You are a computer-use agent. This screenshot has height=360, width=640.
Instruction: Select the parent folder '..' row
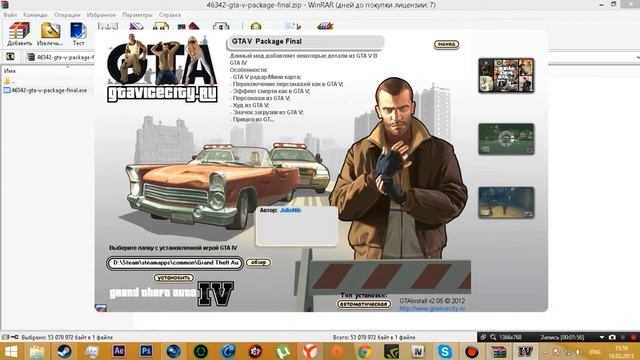point(9,81)
